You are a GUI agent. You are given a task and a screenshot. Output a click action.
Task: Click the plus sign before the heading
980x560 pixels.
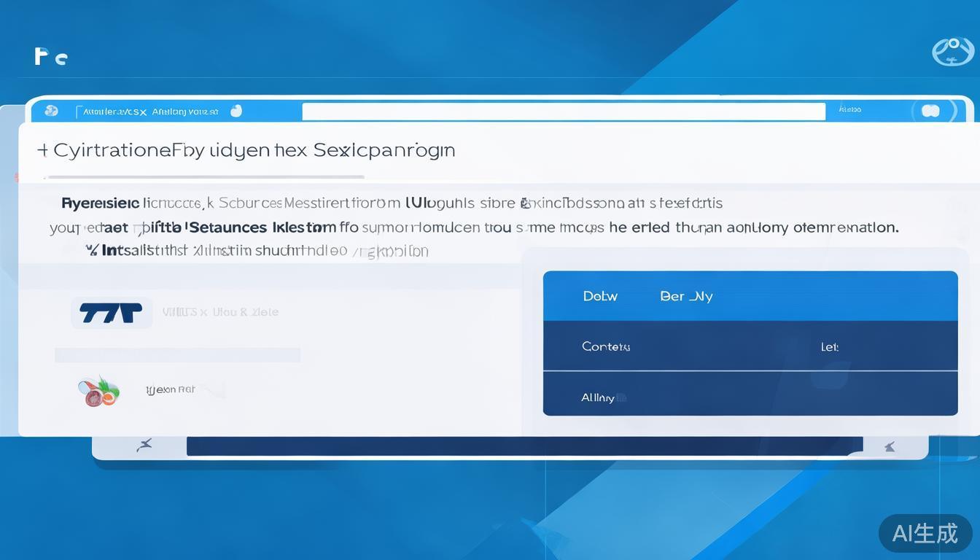pyautogui.click(x=42, y=150)
